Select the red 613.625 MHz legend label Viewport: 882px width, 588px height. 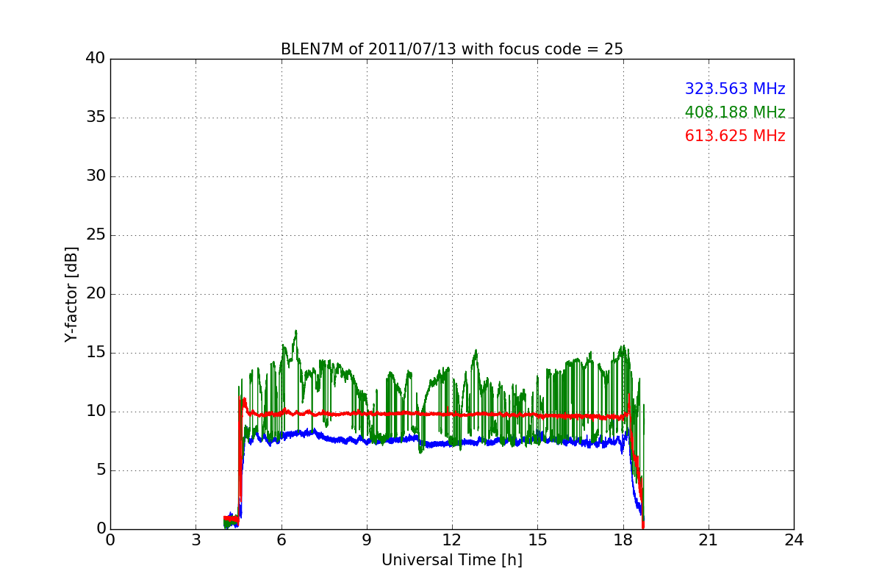click(735, 136)
